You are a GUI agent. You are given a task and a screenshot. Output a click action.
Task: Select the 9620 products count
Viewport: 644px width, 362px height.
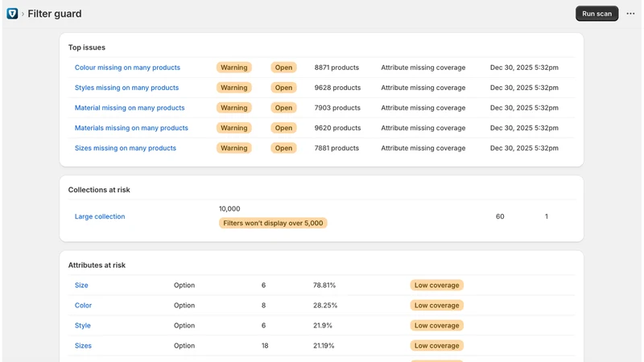[x=337, y=128]
